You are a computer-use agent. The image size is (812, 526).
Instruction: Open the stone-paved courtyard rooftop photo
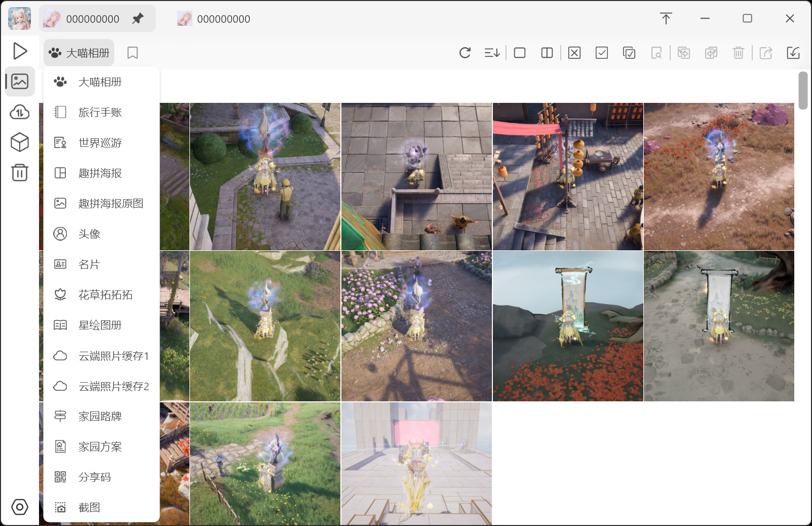click(416, 176)
